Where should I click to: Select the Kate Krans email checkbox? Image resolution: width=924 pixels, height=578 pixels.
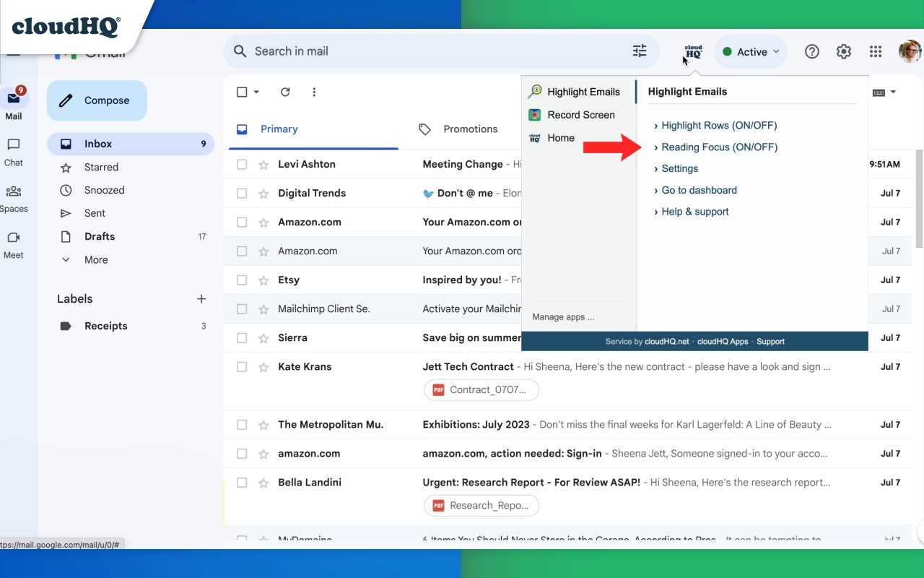coord(242,366)
